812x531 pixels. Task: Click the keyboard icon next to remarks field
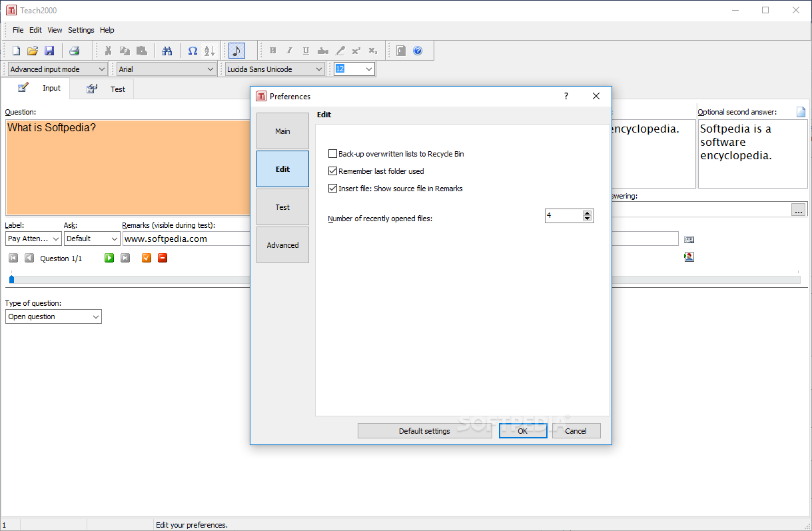(689, 239)
